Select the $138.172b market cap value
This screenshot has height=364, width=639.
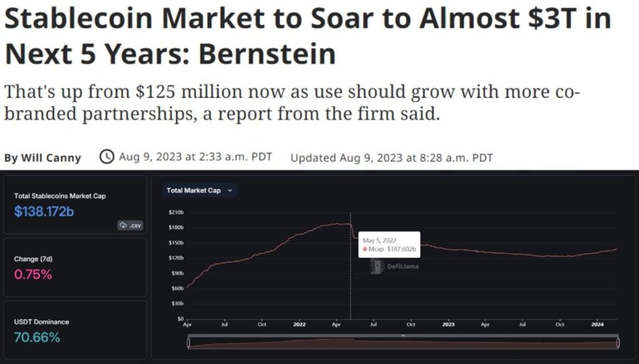[44, 211]
